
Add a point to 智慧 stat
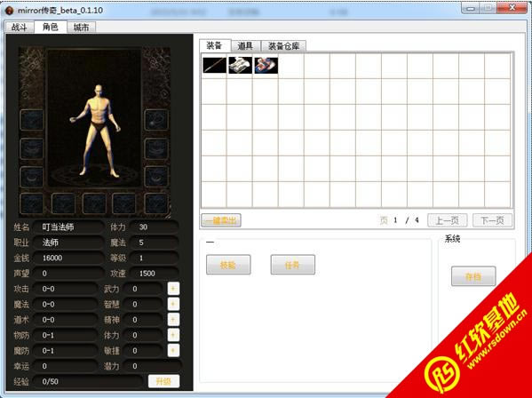click(x=173, y=304)
